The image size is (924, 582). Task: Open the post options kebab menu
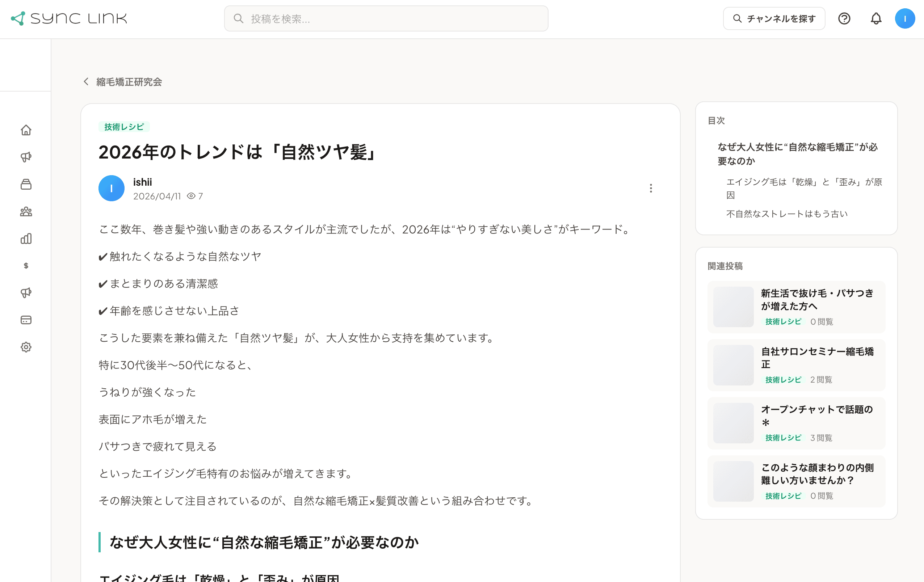(x=650, y=188)
